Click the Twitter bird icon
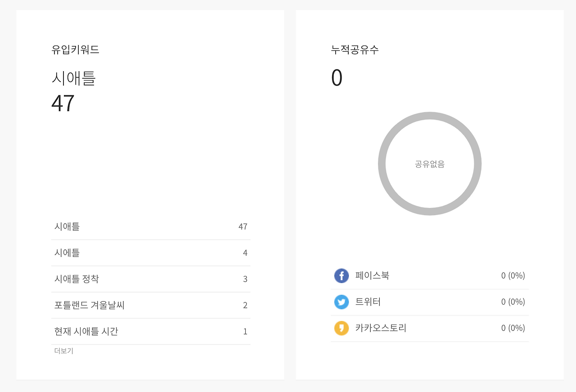This screenshot has height=392, width=576. pos(342,302)
